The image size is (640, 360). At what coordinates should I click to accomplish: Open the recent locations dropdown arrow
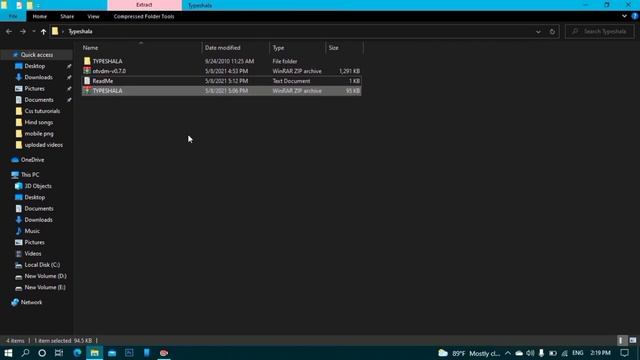[x=33, y=31]
